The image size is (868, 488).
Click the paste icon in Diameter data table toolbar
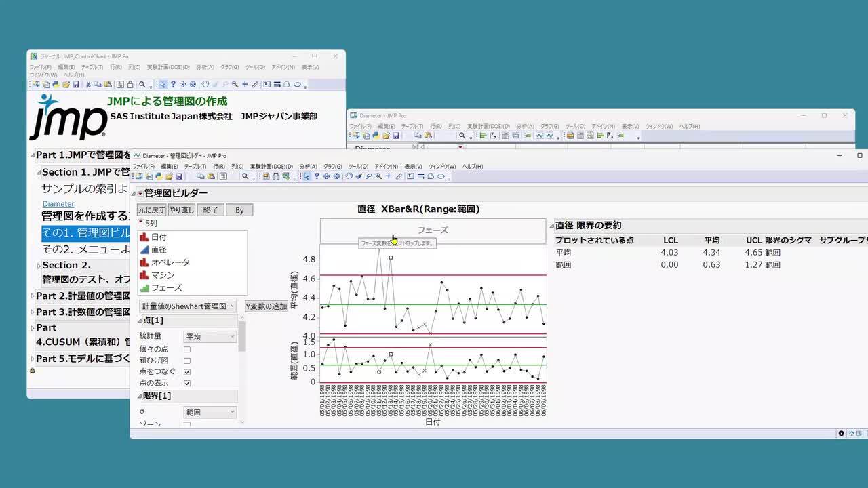(429, 136)
